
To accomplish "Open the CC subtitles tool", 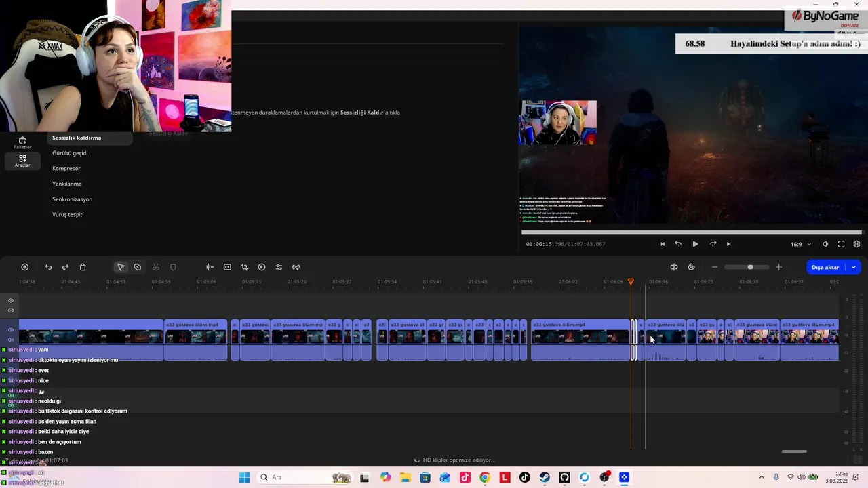I will pos(227,267).
